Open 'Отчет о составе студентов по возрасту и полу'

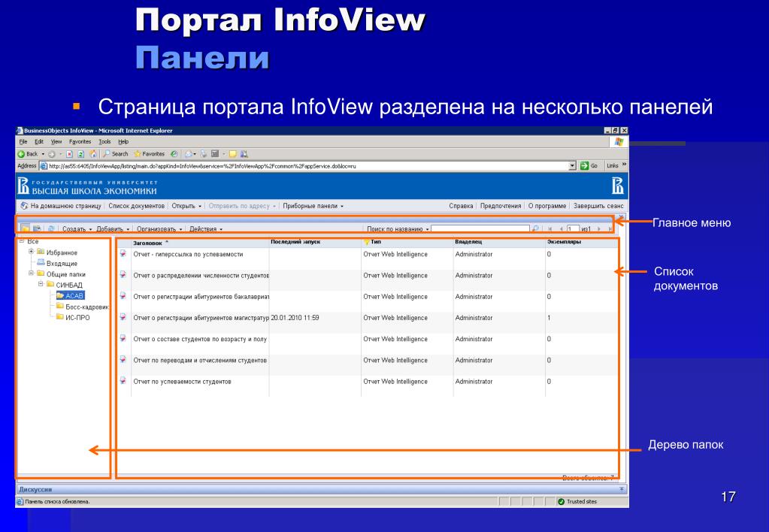(x=200, y=340)
